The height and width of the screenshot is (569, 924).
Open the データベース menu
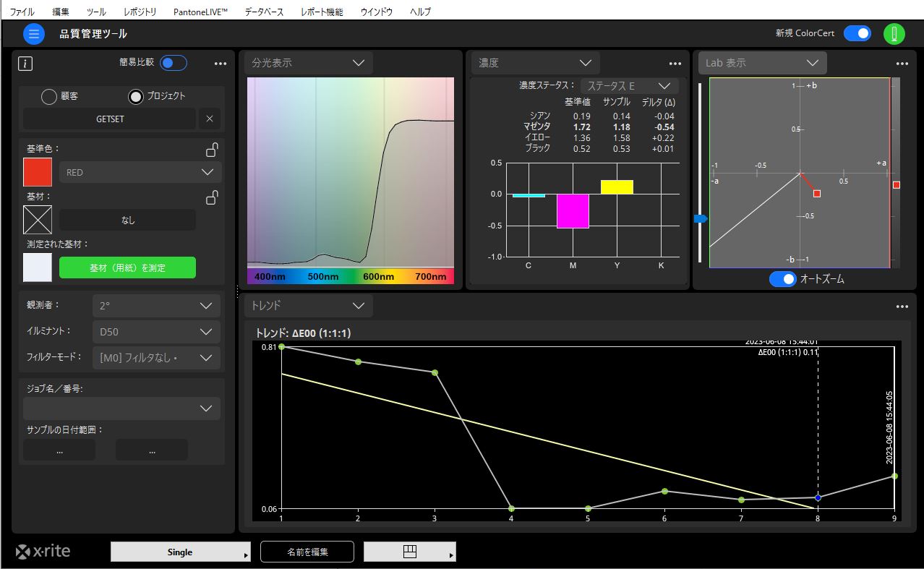coord(264,12)
